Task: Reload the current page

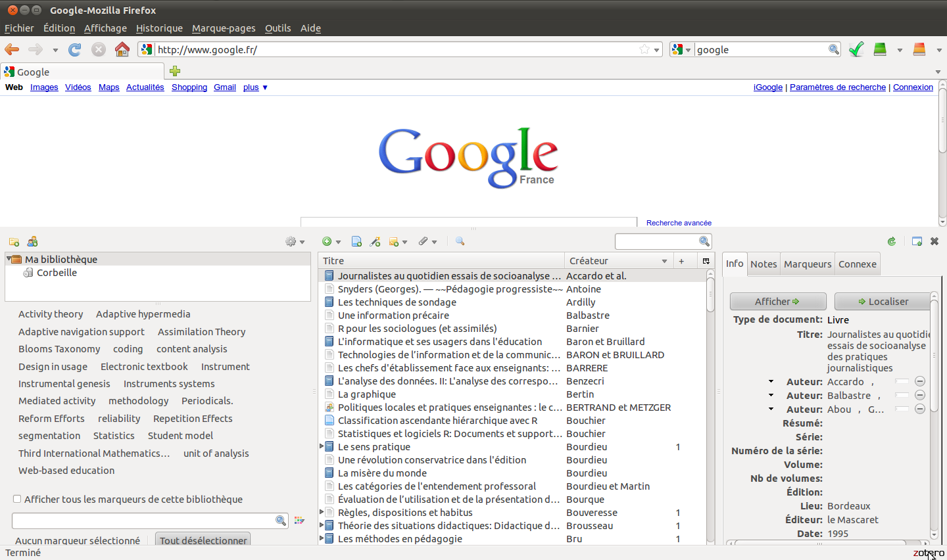Action: coord(75,49)
